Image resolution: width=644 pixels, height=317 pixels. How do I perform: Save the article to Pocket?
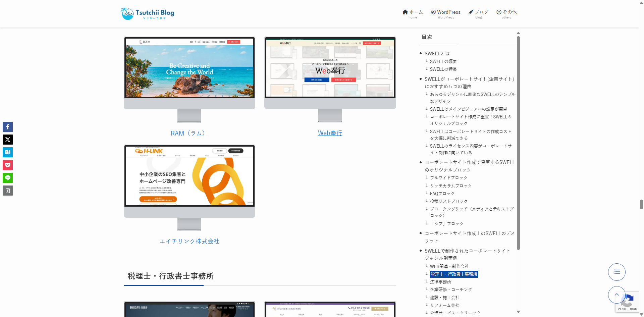tap(8, 165)
